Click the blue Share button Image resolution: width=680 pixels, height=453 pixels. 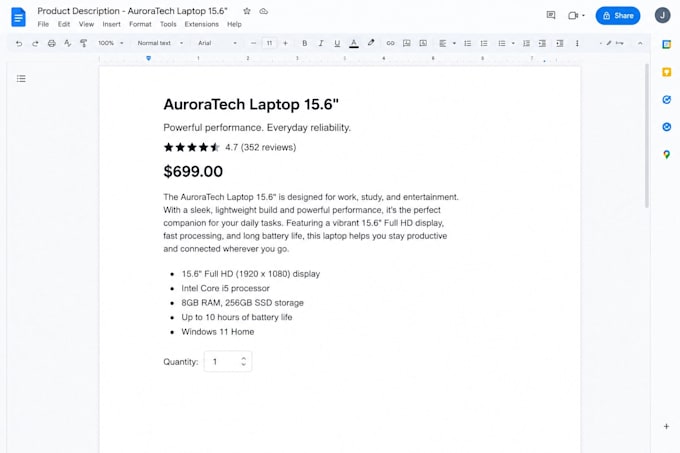(618, 16)
